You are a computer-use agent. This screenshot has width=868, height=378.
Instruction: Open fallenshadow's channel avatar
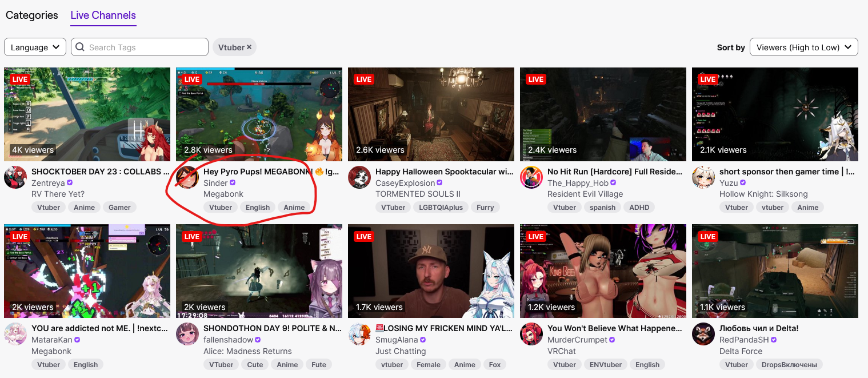[187, 334]
